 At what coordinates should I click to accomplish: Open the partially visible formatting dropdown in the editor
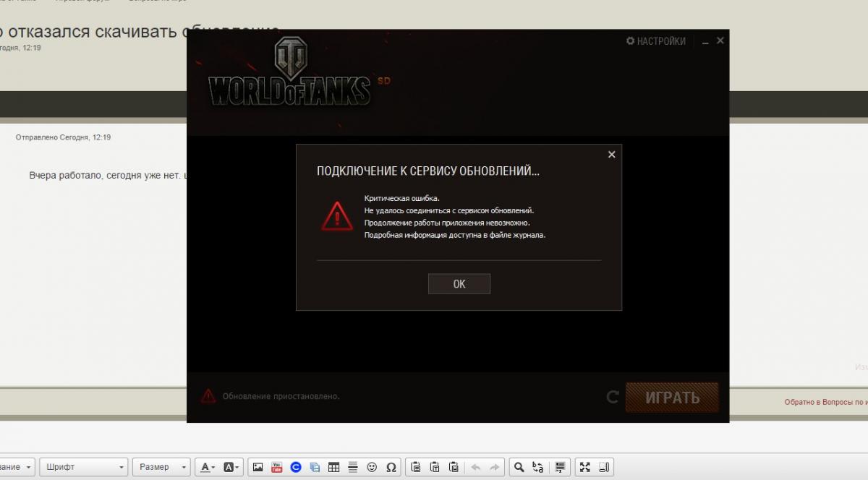click(x=17, y=467)
